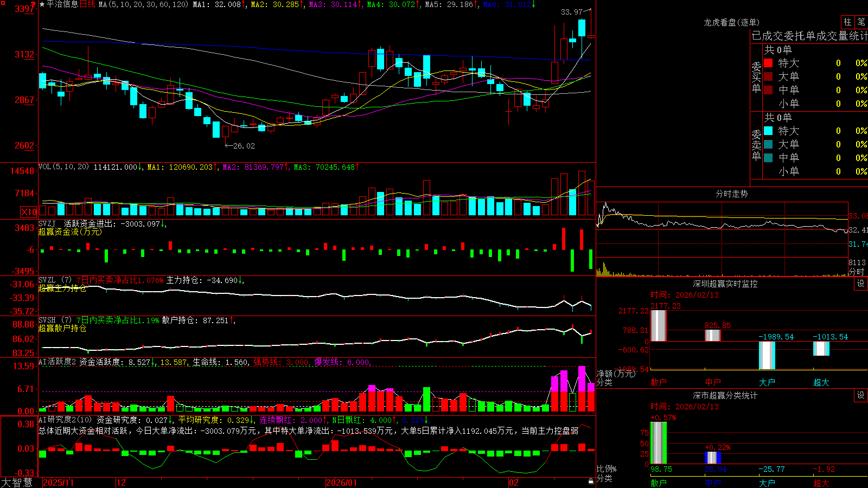Click the green 散户 bar labeled +0.57%
The width and height of the screenshot is (868, 488).
click(x=658, y=443)
